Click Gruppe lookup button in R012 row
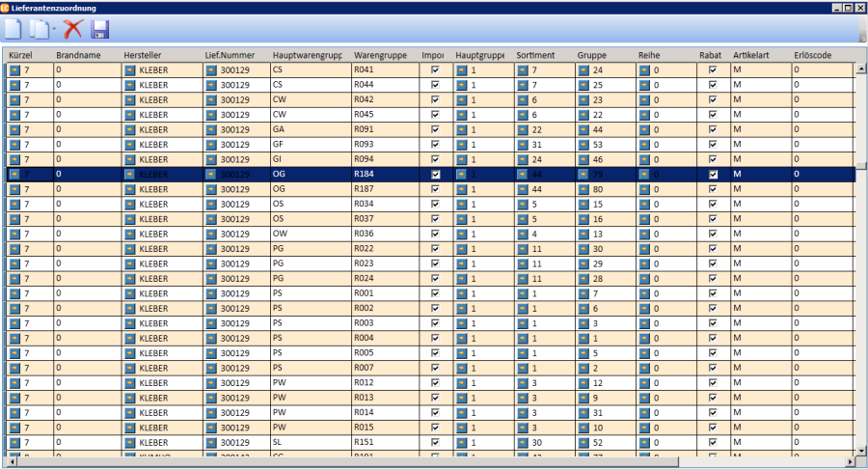This screenshot has height=470, width=868. (x=583, y=383)
